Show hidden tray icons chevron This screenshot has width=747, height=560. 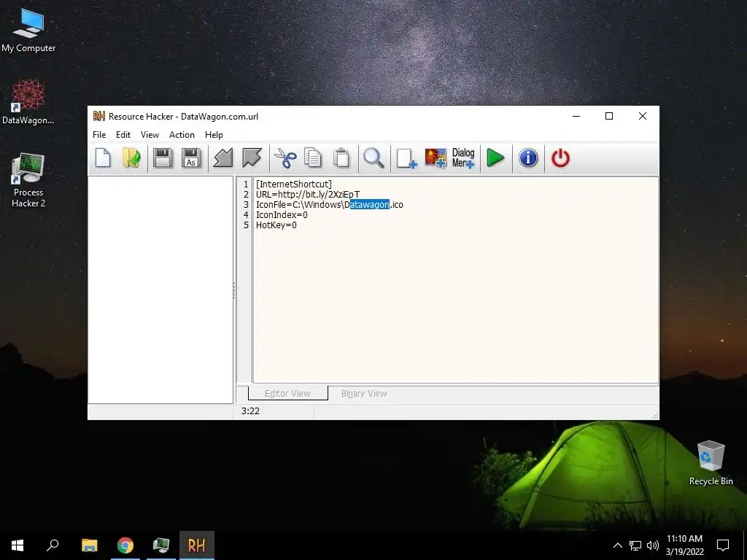click(x=617, y=545)
